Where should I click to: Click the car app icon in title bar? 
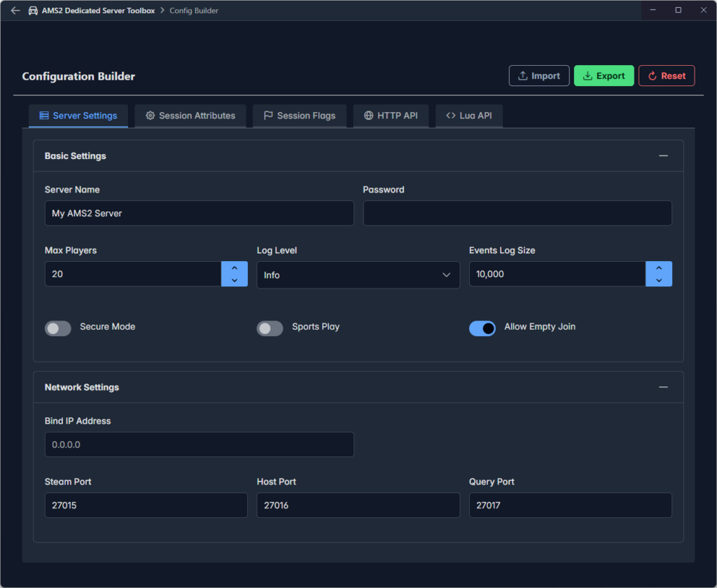33,10
